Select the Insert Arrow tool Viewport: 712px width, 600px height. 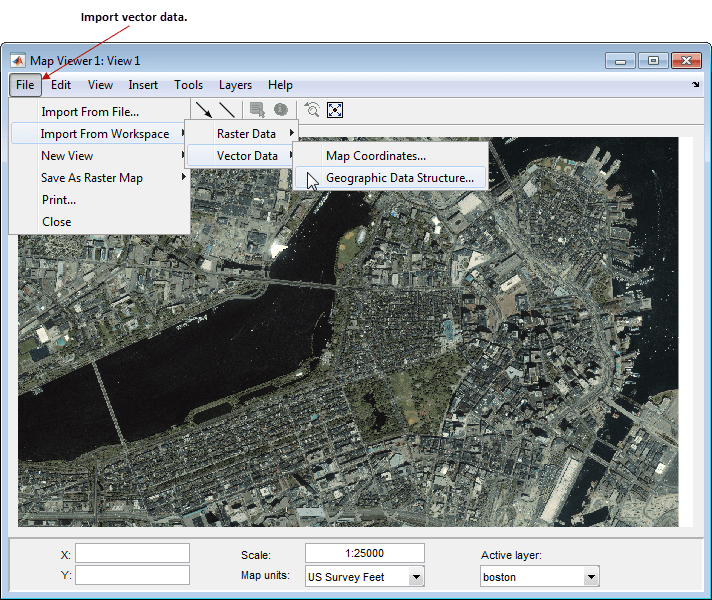tap(204, 110)
